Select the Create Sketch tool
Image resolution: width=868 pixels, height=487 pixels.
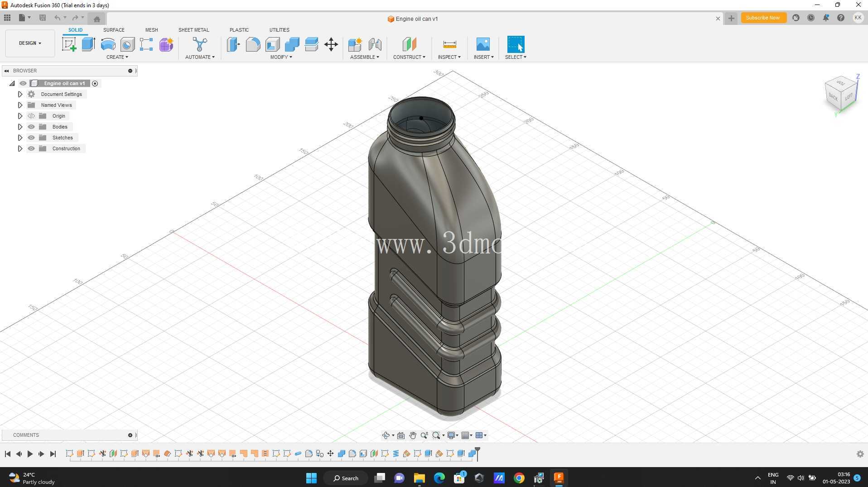pos(69,44)
